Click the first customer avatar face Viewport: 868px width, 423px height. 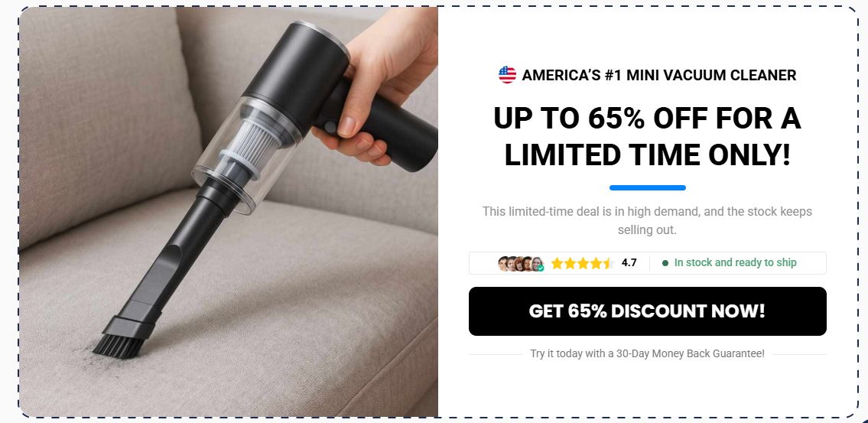[x=502, y=264]
